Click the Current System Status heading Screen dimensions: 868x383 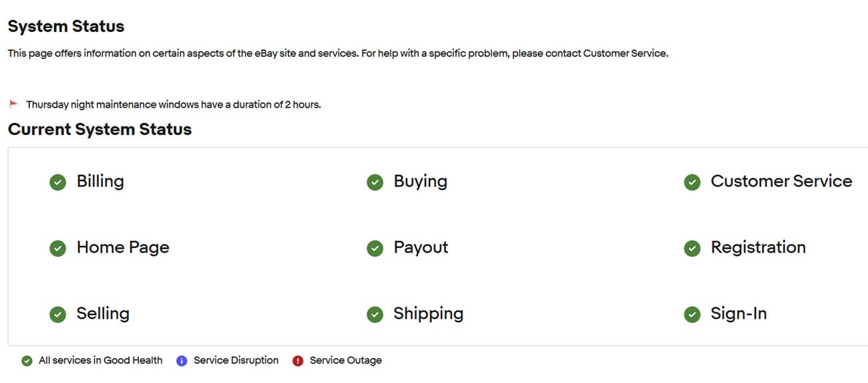click(x=99, y=130)
